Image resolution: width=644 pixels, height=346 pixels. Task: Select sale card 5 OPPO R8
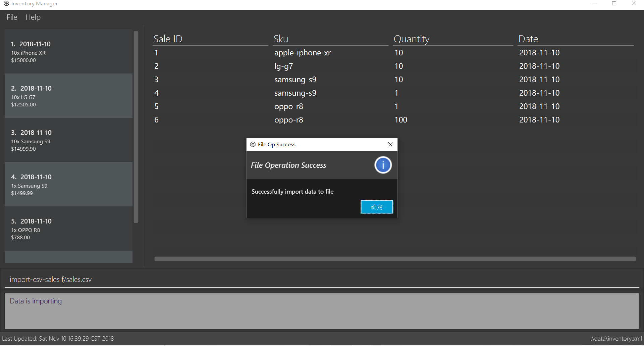68,229
